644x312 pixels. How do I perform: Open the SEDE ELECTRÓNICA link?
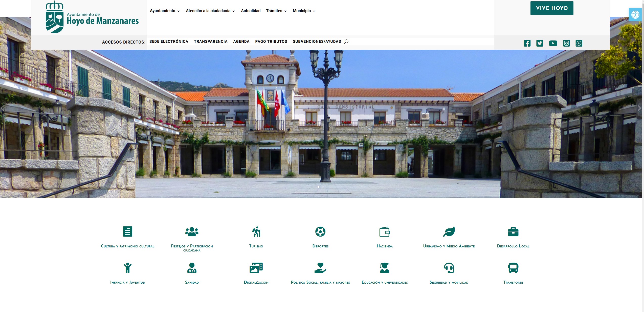(169, 41)
